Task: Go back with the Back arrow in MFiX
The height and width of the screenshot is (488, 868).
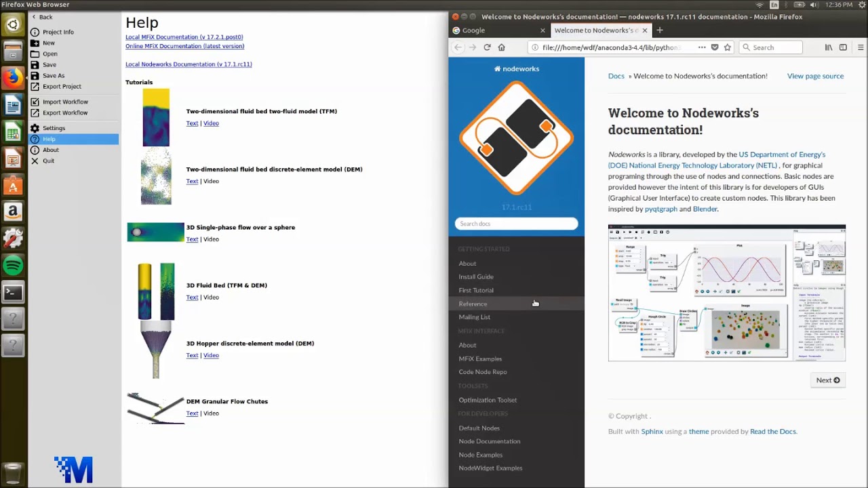Action: pyautogui.click(x=34, y=17)
